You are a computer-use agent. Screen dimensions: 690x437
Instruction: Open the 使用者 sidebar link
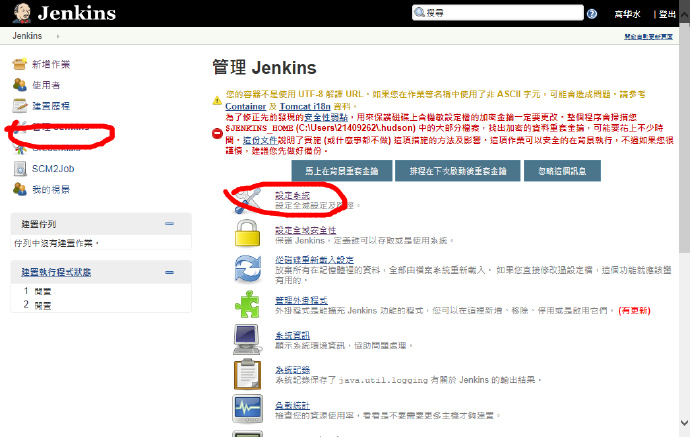click(46, 85)
